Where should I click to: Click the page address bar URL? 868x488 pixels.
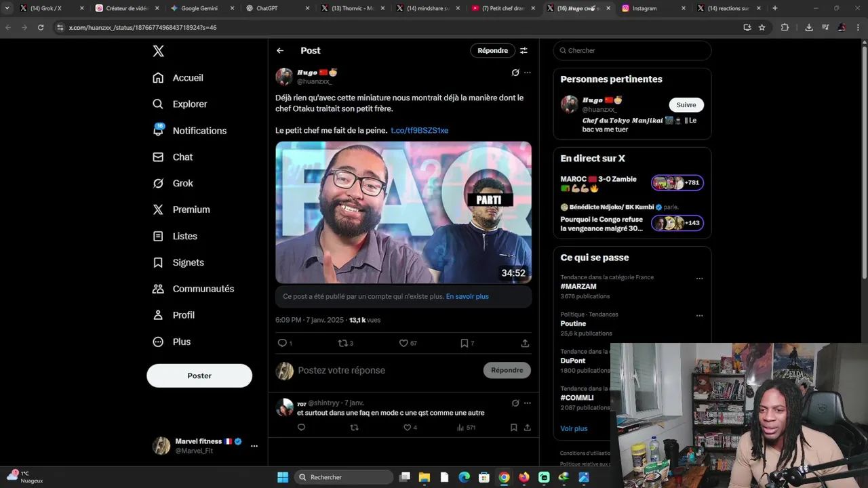[143, 28]
